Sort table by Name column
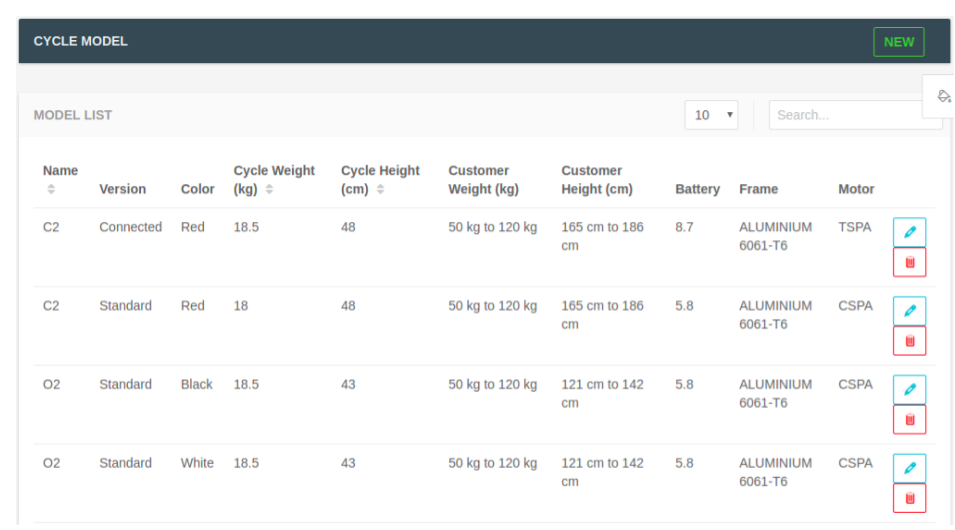The image size is (955, 530). (60, 179)
